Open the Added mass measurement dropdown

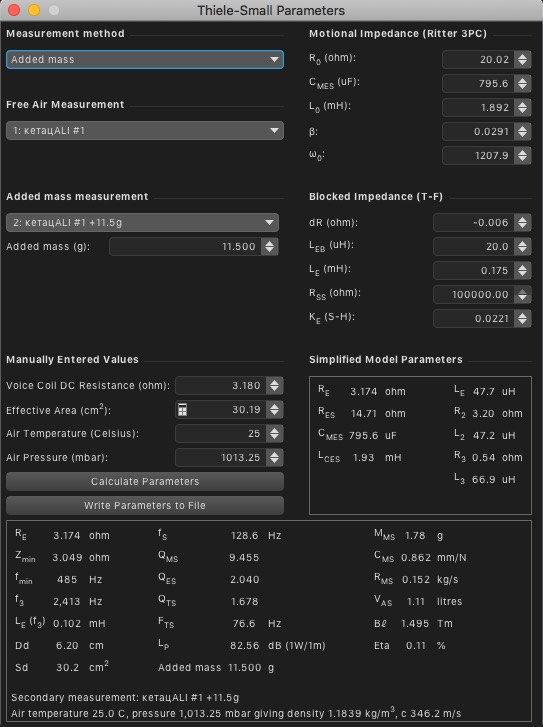click(142, 223)
